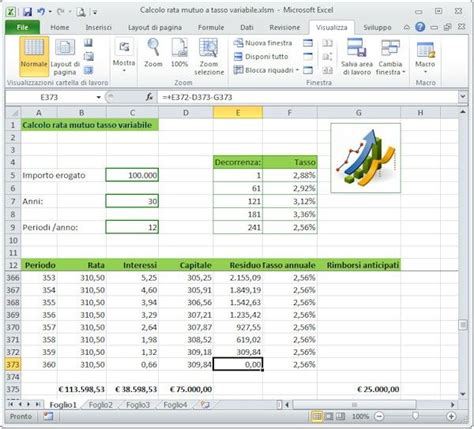
Task: Click the fx insert function icon
Action: tap(150, 97)
